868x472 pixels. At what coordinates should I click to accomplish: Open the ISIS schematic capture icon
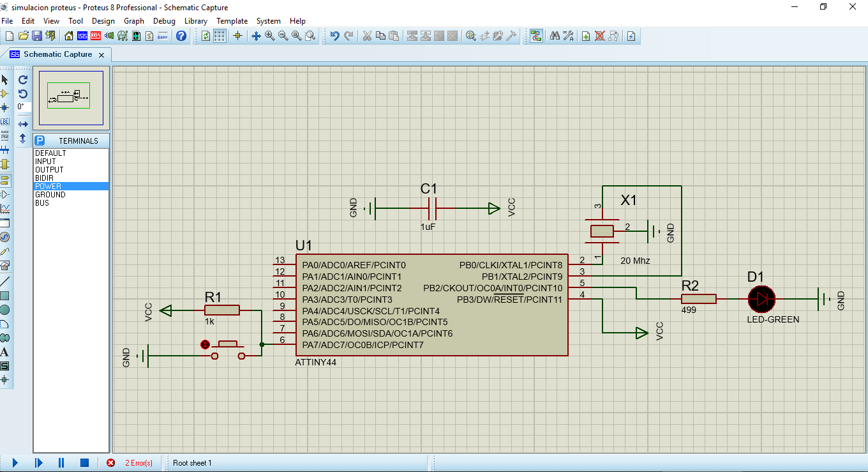click(x=82, y=36)
